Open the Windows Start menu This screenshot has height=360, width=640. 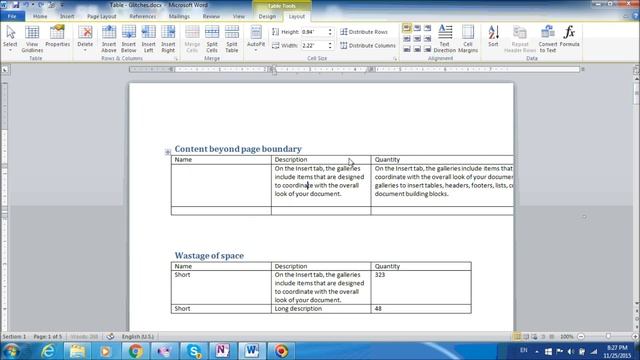[x=11, y=351]
